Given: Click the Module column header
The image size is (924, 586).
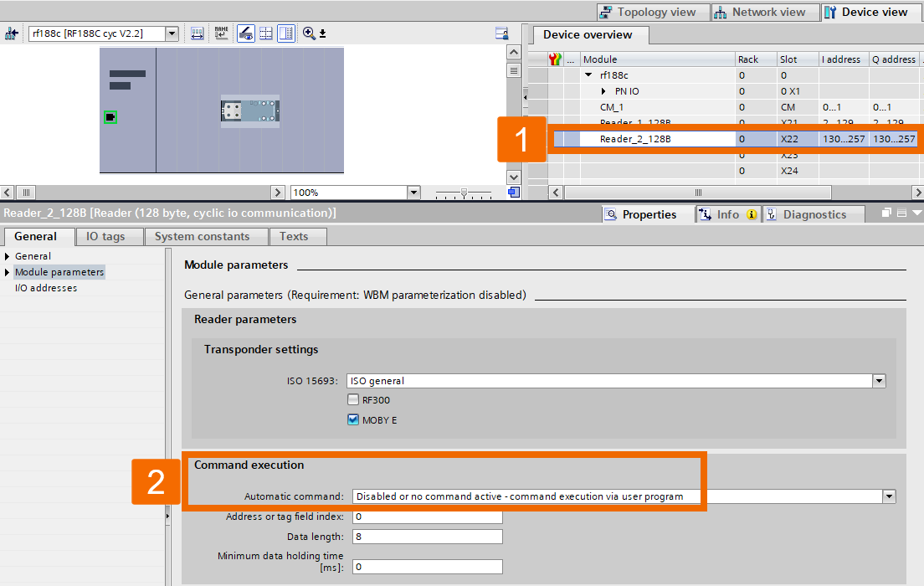Looking at the screenshot, I should pyautogui.click(x=658, y=59).
